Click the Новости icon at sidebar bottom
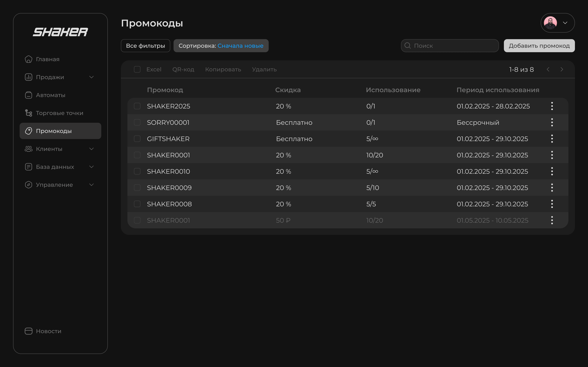588x367 pixels. [28, 331]
